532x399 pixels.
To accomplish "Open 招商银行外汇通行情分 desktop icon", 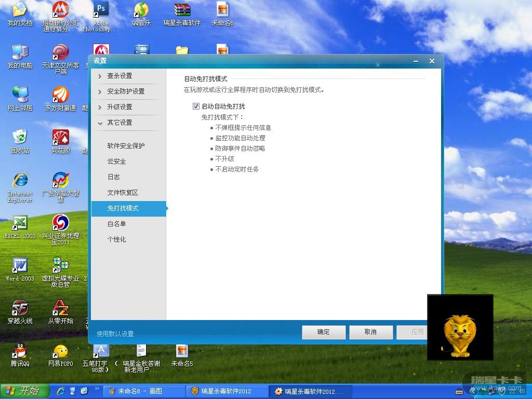I will pyautogui.click(x=60, y=16).
